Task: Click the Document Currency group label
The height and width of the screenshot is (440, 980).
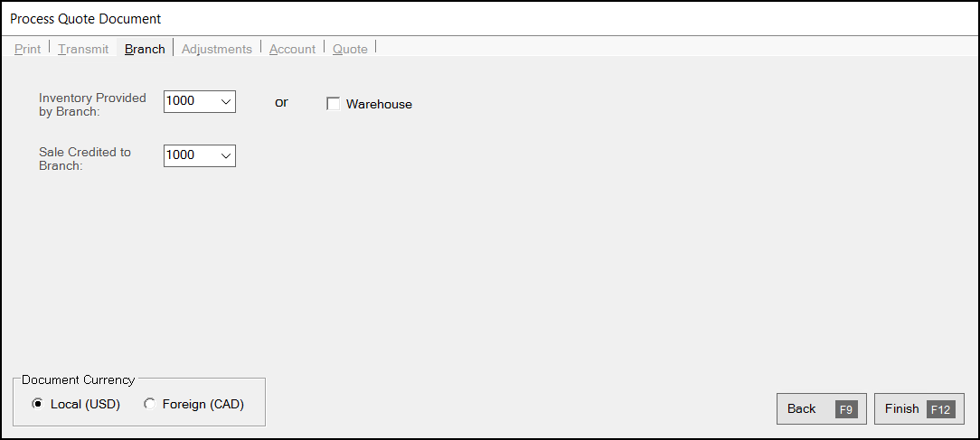Action: coord(78,380)
